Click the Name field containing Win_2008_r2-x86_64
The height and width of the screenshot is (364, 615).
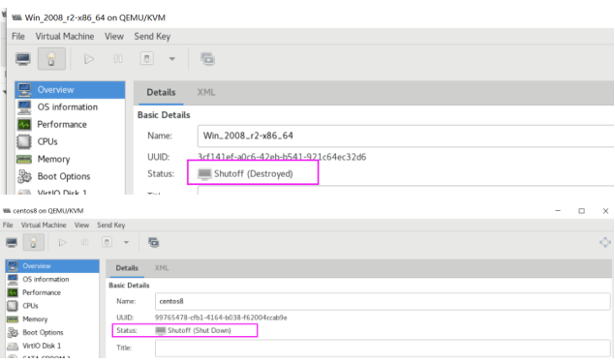(x=406, y=136)
